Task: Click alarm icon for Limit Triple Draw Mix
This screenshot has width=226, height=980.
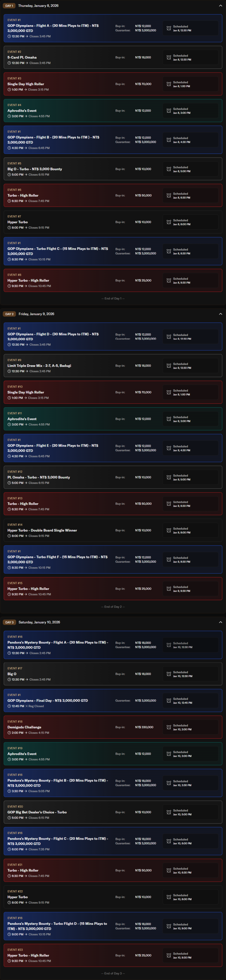Action: [169, 366]
